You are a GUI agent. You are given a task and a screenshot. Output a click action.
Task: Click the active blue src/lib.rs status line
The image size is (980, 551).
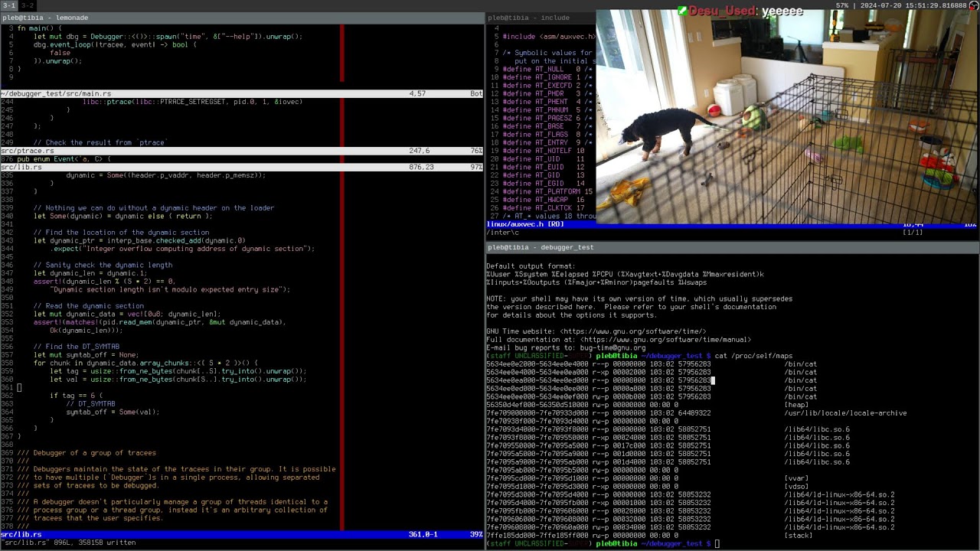(x=242, y=534)
